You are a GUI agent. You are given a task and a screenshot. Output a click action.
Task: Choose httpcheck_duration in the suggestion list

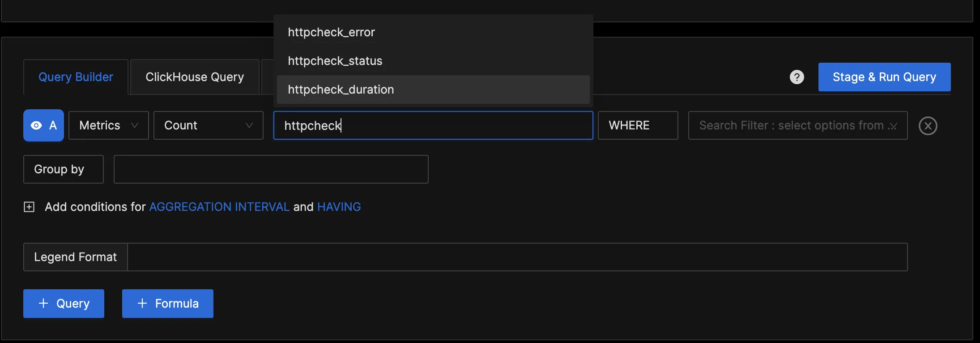433,90
